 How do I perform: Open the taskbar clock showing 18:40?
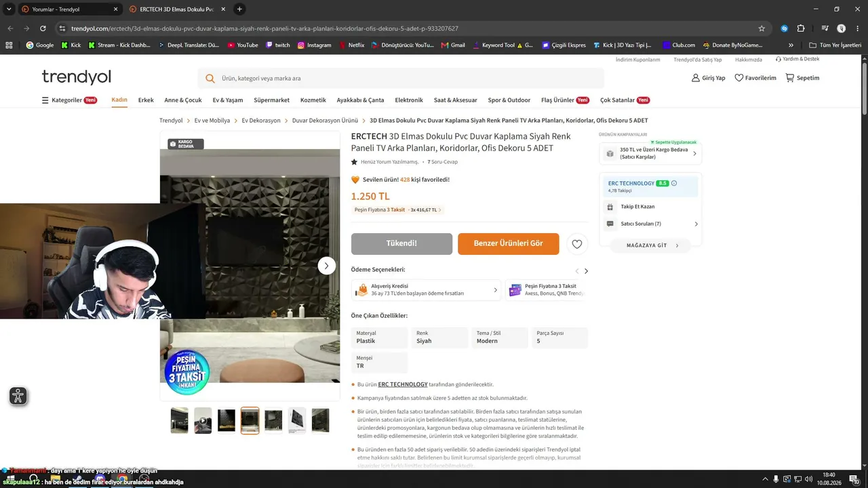829,479
